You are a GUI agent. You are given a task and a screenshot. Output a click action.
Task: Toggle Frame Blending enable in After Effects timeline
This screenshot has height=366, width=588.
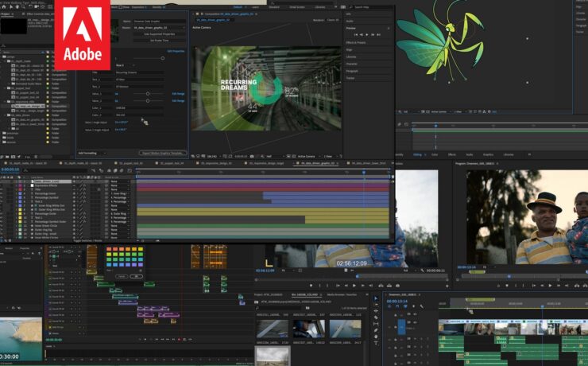coord(115,171)
